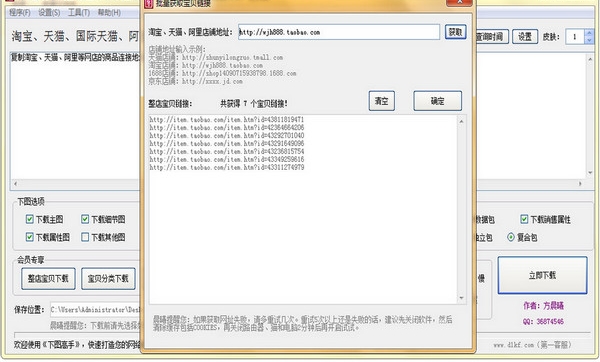Open the 程序(F) menu
The width and height of the screenshot is (600, 362).
pos(20,13)
